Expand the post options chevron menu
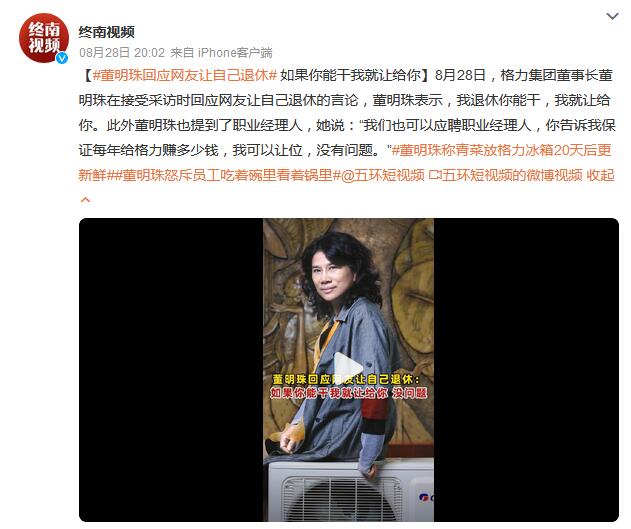 point(612,16)
